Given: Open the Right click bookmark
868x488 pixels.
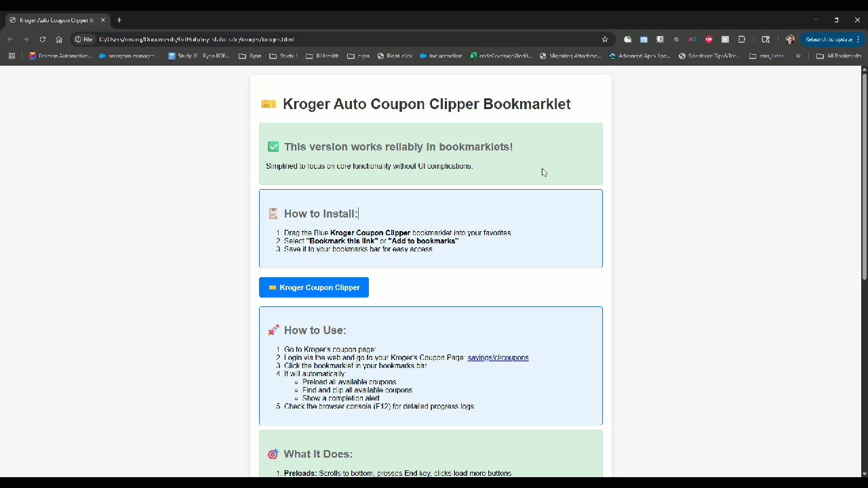Looking at the screenshot, I should (395, 56).
